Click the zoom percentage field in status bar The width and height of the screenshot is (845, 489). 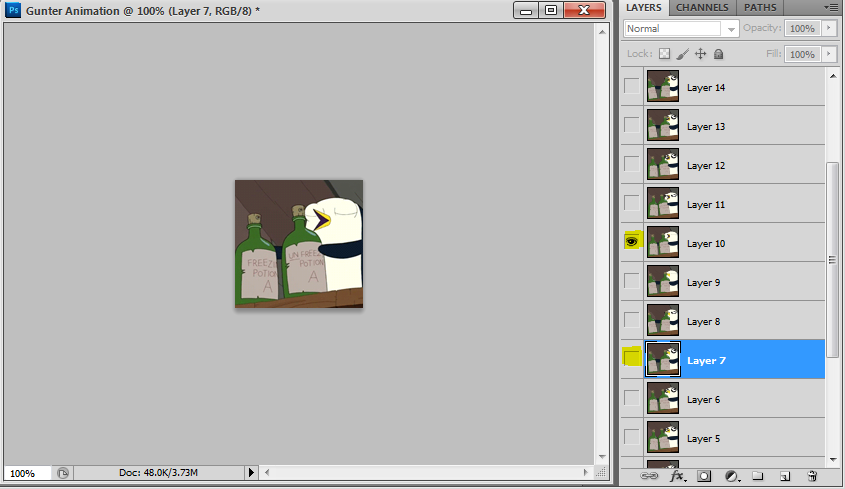tap(27, 473)
